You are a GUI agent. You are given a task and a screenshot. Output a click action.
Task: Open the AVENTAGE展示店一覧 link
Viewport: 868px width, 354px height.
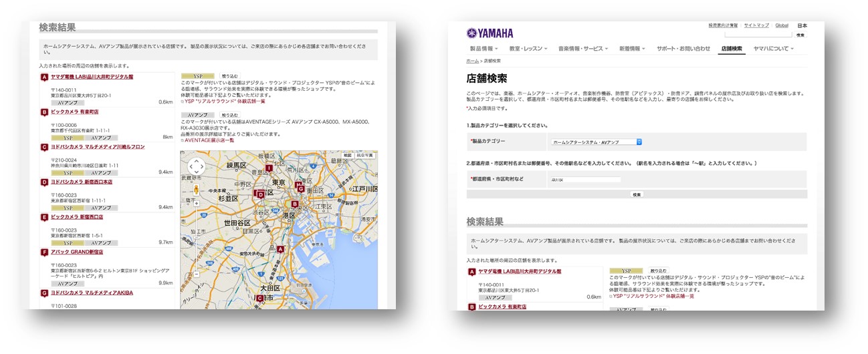pos(208,140)
